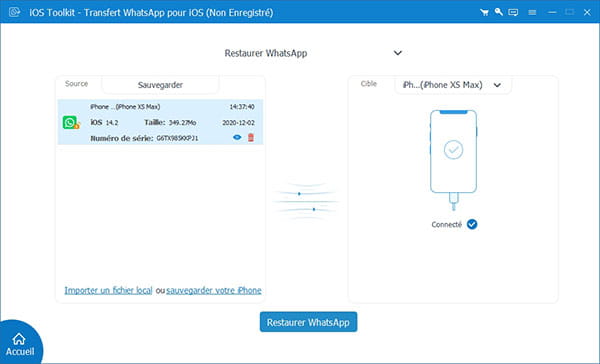Click the WhatsApp backup icon
The height and width of the screenshot is (364, 600).
click(x=71, y=122)
